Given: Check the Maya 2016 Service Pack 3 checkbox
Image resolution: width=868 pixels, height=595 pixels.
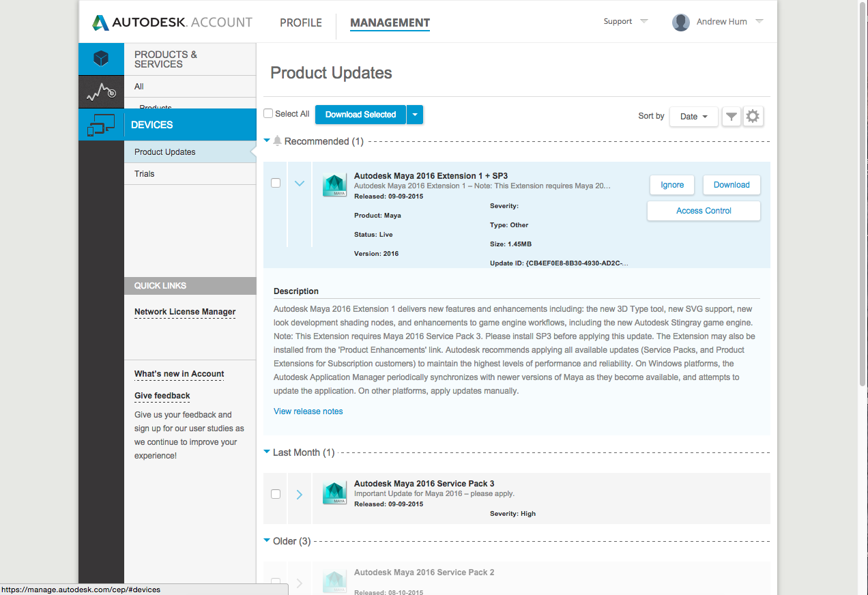Looking at the screenshot, I should [x=276, y=494].
